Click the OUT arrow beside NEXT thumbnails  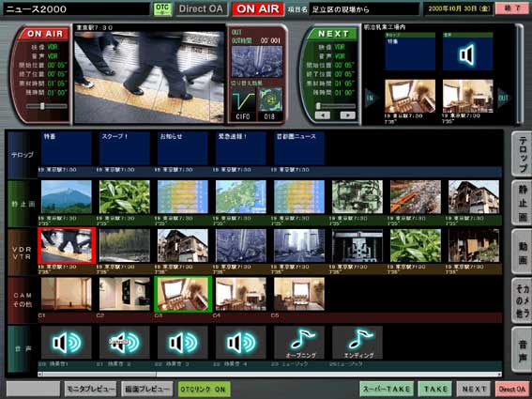pos(504,98)
